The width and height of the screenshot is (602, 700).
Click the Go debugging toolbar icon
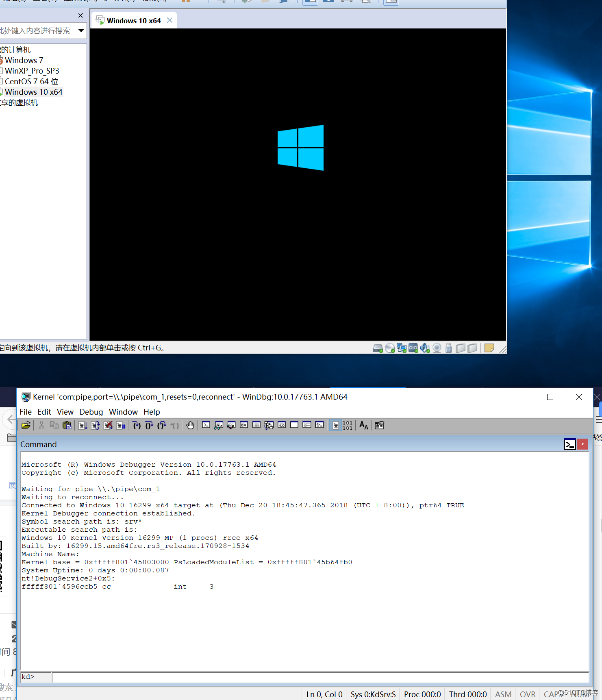[83, 425]
